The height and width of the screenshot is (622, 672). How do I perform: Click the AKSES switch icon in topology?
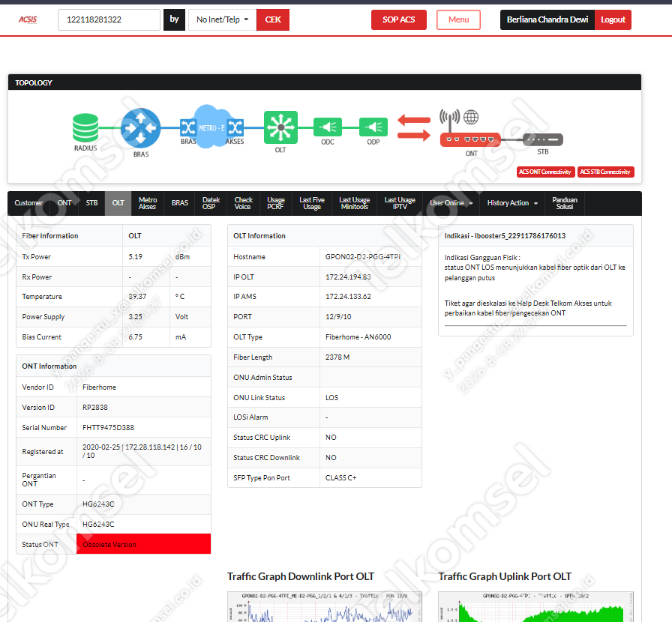click(235, 127)
